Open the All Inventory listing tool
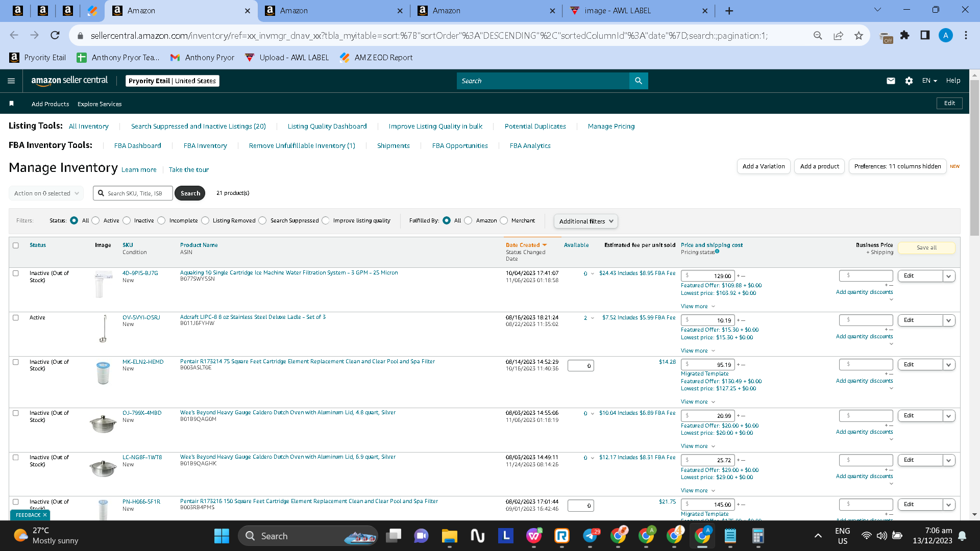Screen dimensions: 980x551 point(89,127)
